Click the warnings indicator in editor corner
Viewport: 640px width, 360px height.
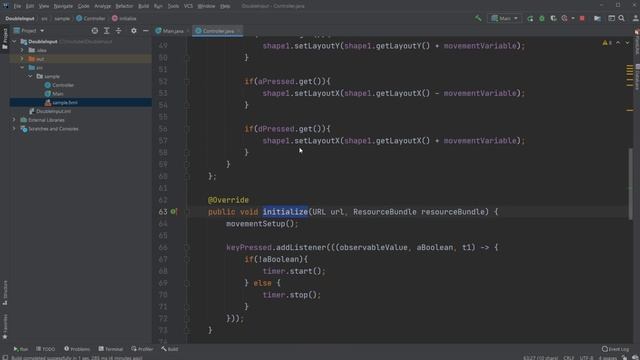pyautogui.click(x=607, y=43)
